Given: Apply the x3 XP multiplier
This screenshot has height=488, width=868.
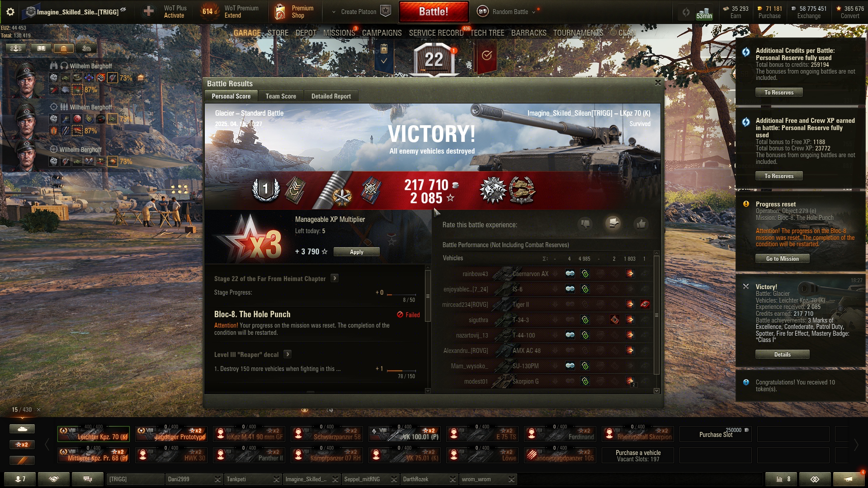Looking at the screenshot, I should coord(357,252).
